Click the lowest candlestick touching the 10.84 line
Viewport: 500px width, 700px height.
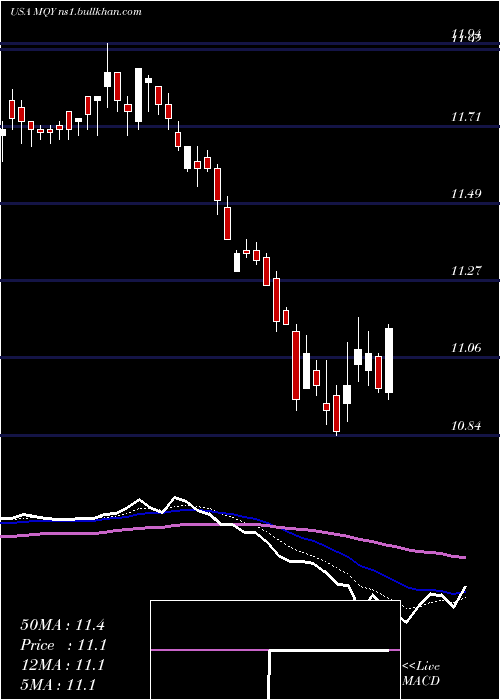point(336,411)
